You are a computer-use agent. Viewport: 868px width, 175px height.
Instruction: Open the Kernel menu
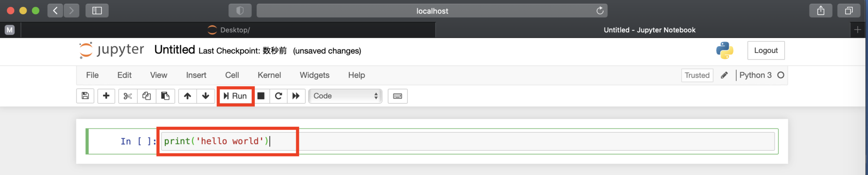pos(269,75)
